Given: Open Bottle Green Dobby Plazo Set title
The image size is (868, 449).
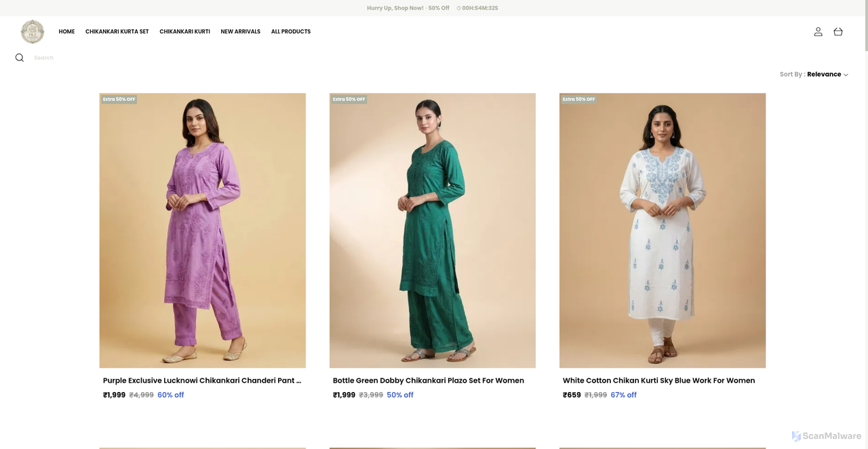Looking at the screenshot, I should point(429,380).
